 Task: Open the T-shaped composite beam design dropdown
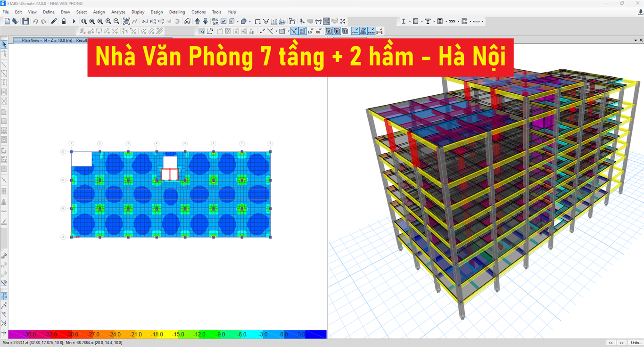pos(434,21)
